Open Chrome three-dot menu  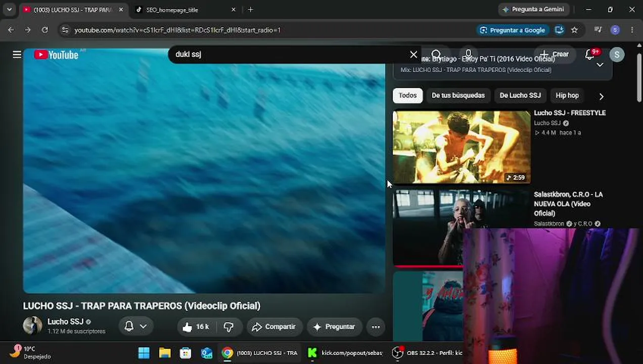632,30
